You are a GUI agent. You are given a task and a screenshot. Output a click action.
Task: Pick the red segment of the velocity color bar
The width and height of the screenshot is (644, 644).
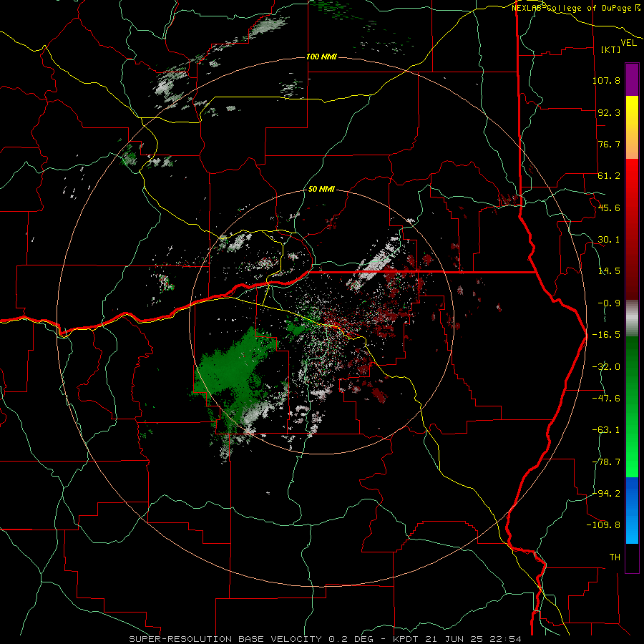[x=632, y=229]
